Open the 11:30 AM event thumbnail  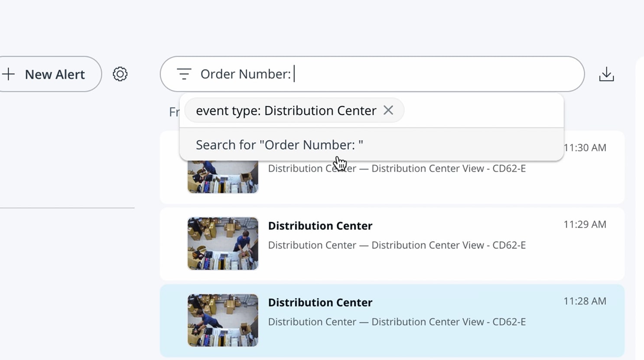(223, 177)
